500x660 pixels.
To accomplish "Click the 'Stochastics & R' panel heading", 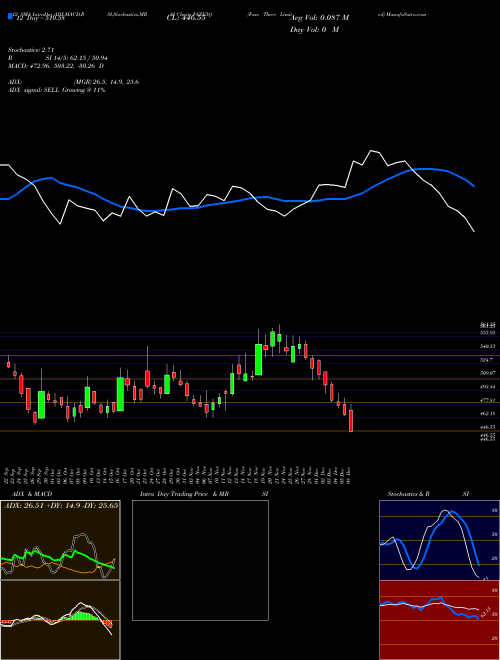I will [408, 494].
